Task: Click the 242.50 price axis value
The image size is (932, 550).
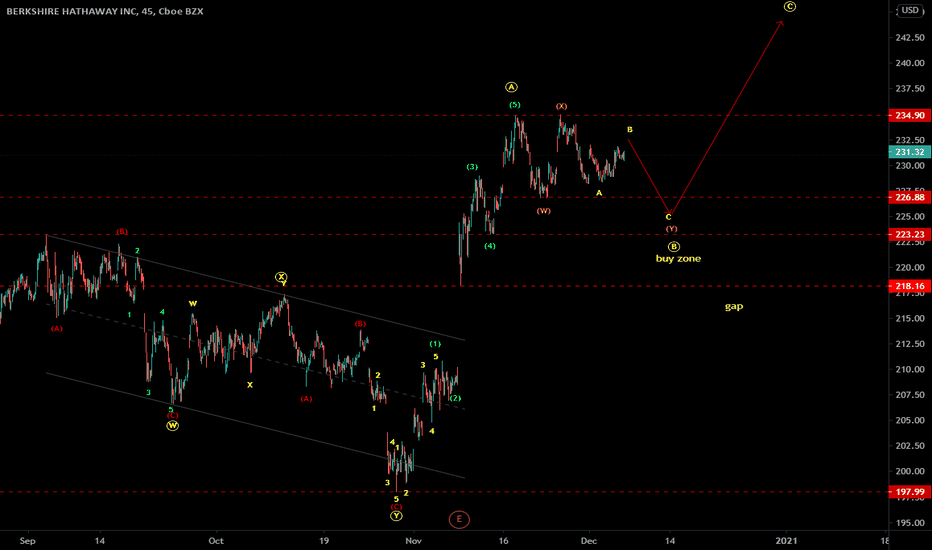Action: coord(910,37)
